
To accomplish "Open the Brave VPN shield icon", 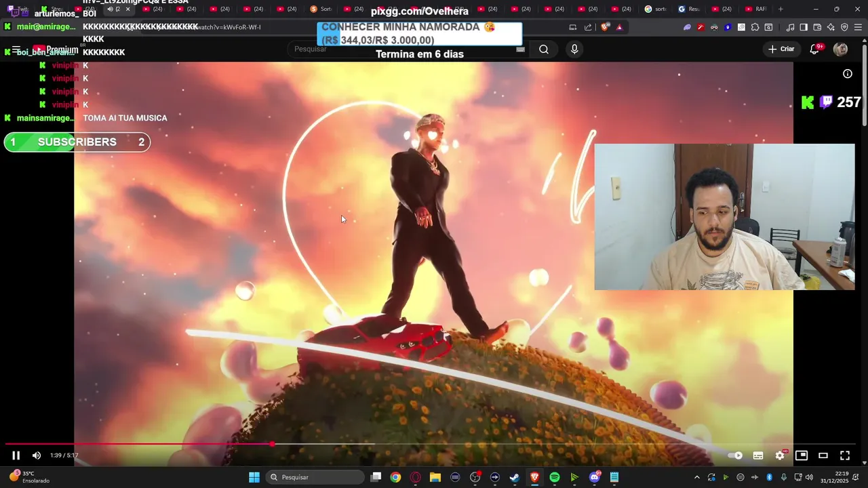I will click(844, 27).
